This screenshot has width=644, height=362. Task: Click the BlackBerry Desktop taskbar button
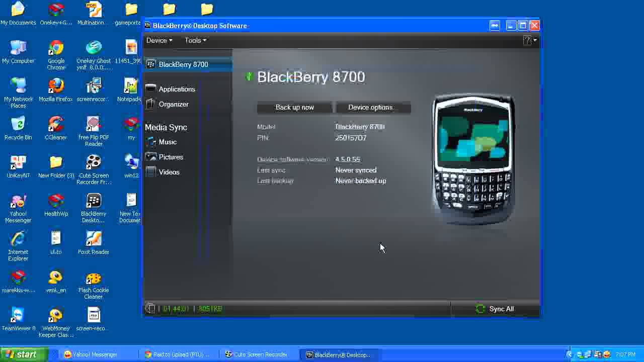click(x=338, y=354)
